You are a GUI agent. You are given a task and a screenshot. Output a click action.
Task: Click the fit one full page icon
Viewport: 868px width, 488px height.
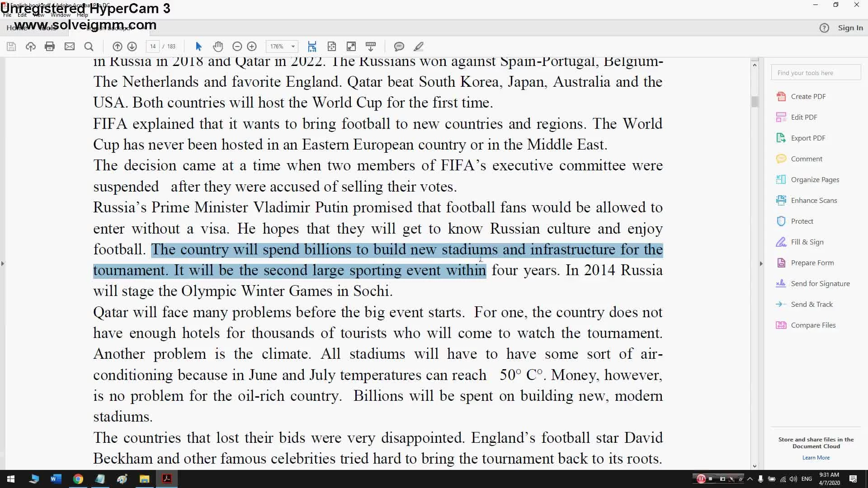332,47
